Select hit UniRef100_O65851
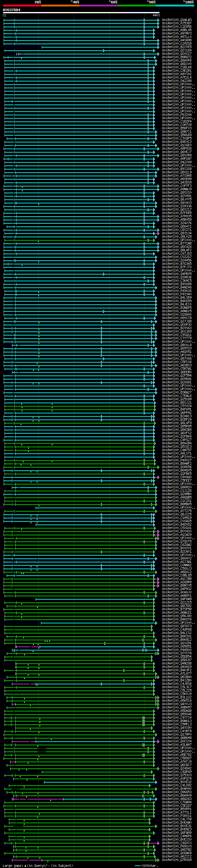197x868 pixels. 177,646
